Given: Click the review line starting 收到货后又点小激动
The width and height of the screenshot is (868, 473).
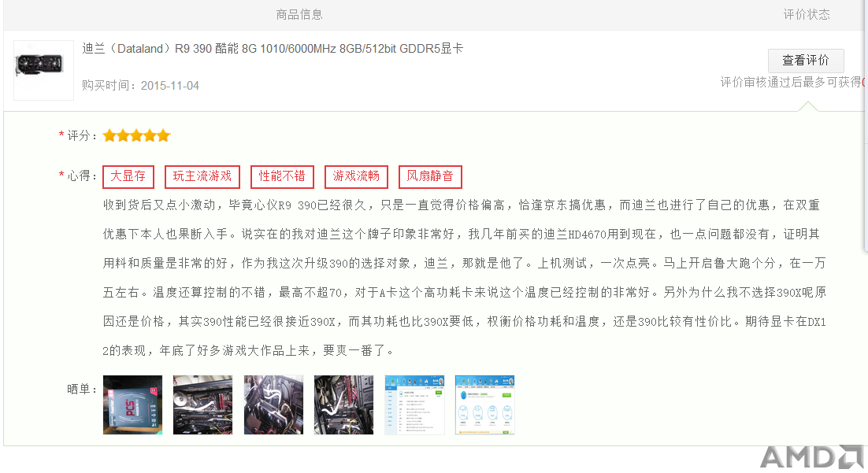Looking at the screenshot, I should (x=461, y=205).
